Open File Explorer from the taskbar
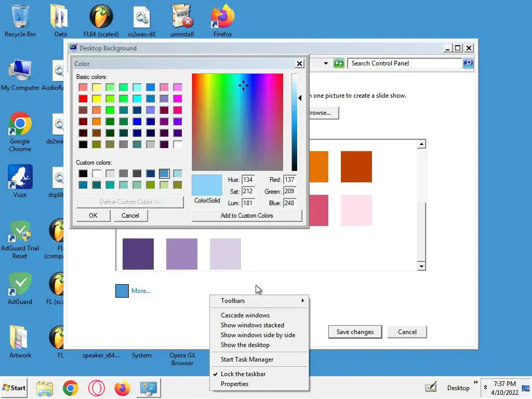This screenshot has width=532, height=399. click(45, 388)
